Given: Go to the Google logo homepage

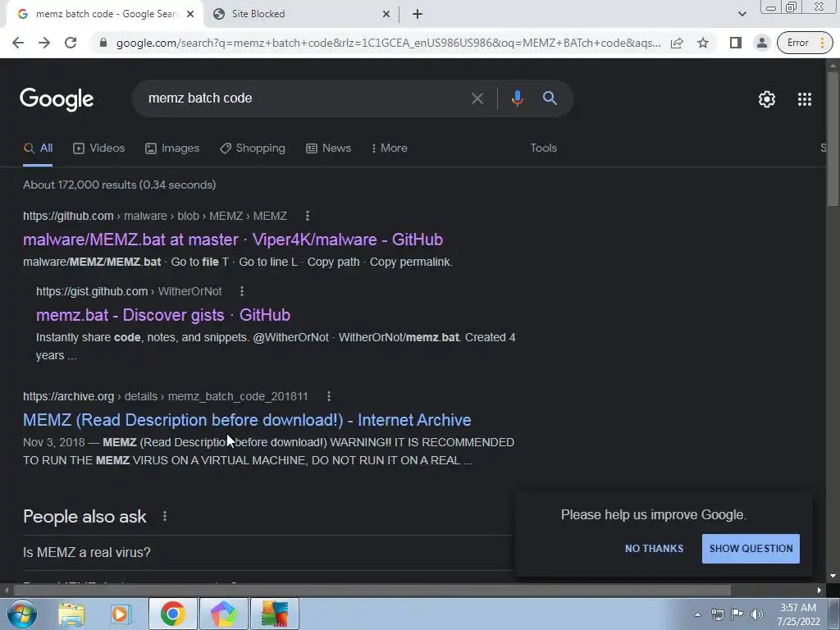Looking at the screenshot, I should coord(57,99).
